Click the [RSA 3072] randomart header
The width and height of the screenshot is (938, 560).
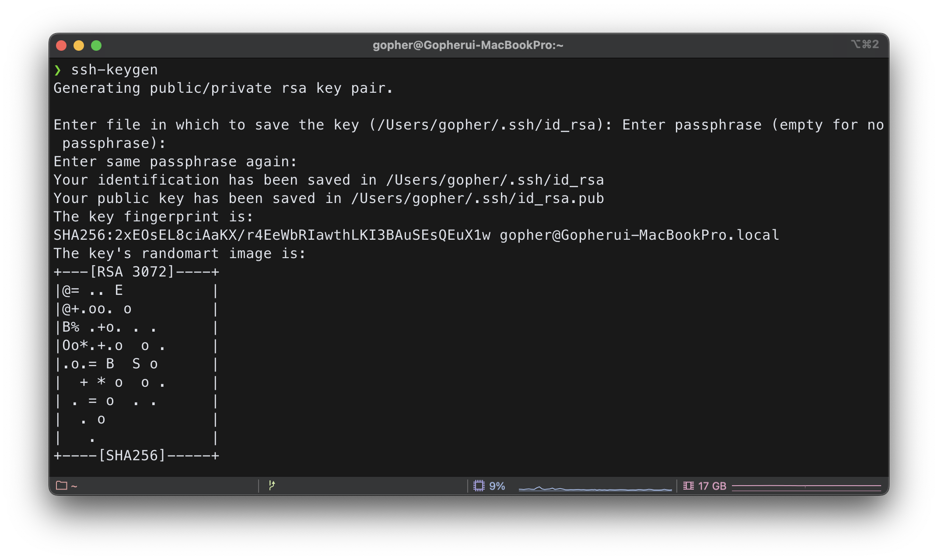tap(132, 272)
